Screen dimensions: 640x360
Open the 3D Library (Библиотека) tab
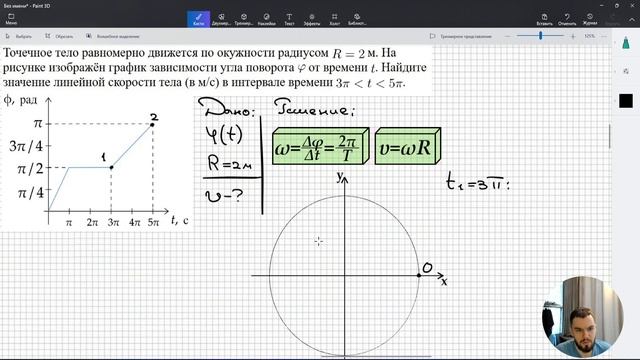pyautogui.click(x=357, y=19)
